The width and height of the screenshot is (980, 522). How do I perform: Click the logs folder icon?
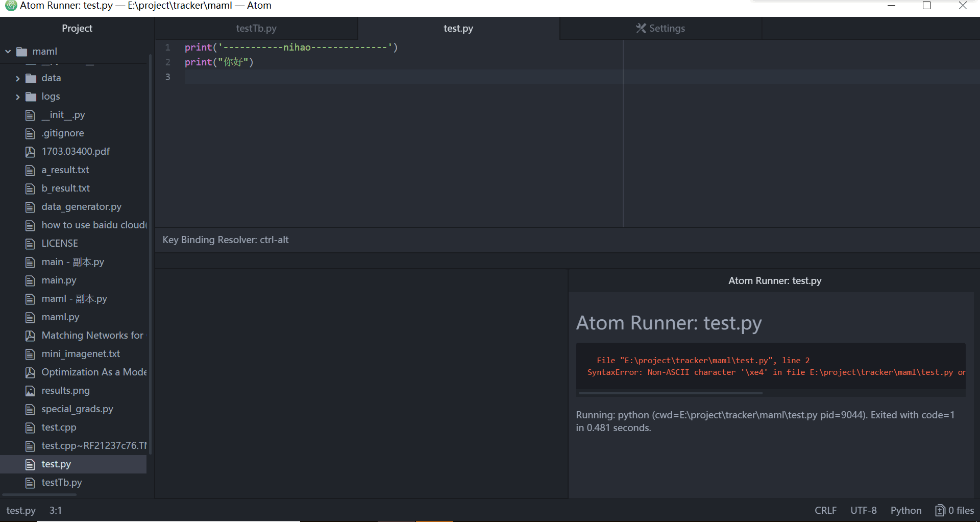[x=31, y=97]
